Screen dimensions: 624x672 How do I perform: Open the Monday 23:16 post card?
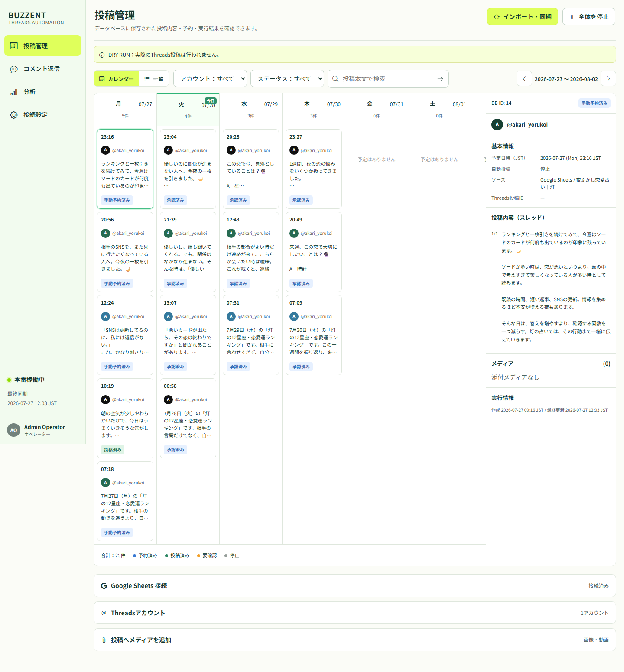125,169
